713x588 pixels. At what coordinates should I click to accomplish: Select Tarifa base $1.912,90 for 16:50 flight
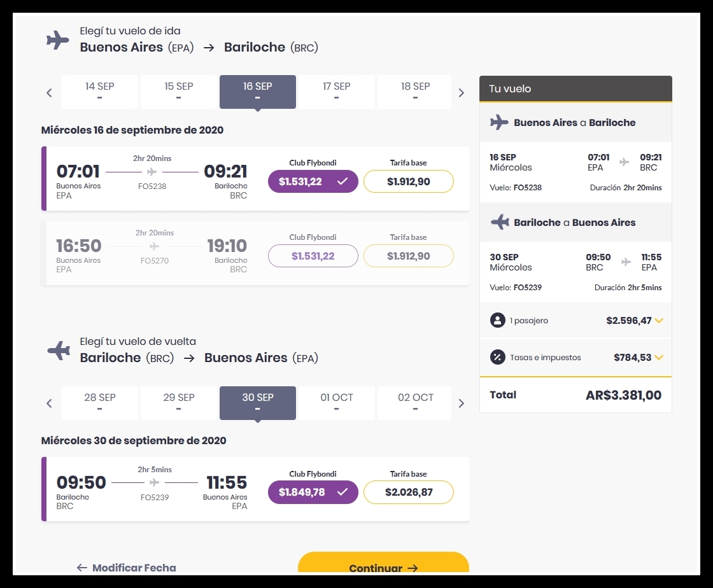click(408, 256)
